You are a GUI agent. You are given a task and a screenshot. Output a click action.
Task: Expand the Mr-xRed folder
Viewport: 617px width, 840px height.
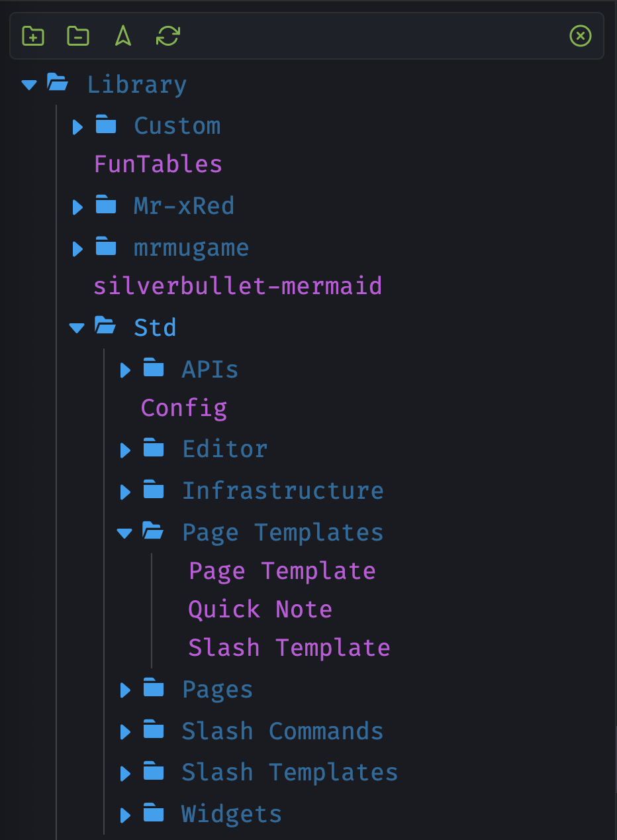click(x=77, y=207)
